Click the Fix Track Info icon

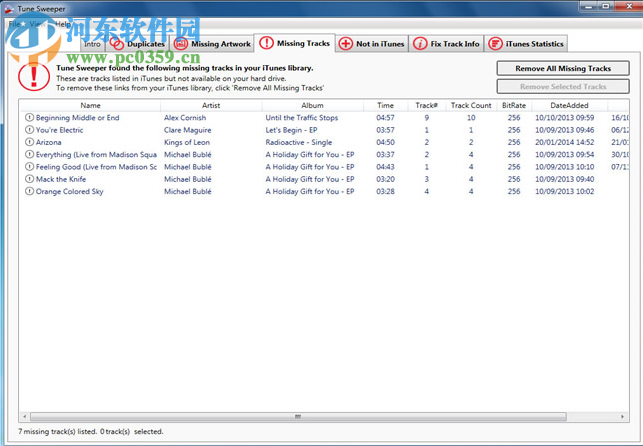pyautogui.click(x=421, y=44)
